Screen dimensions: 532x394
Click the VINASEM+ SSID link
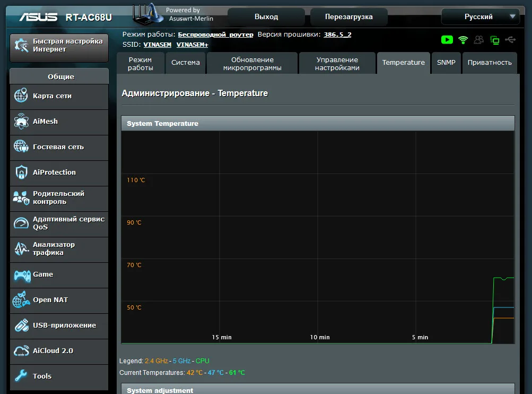pyautogui.click(x=192, y=45)
